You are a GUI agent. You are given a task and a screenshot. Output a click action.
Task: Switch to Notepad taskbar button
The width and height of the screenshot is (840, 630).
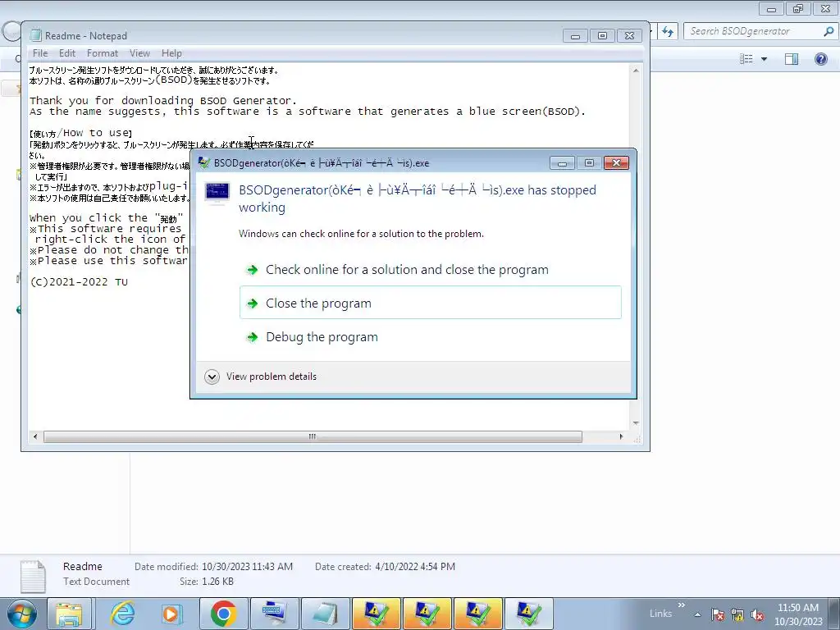coord(325,614)
